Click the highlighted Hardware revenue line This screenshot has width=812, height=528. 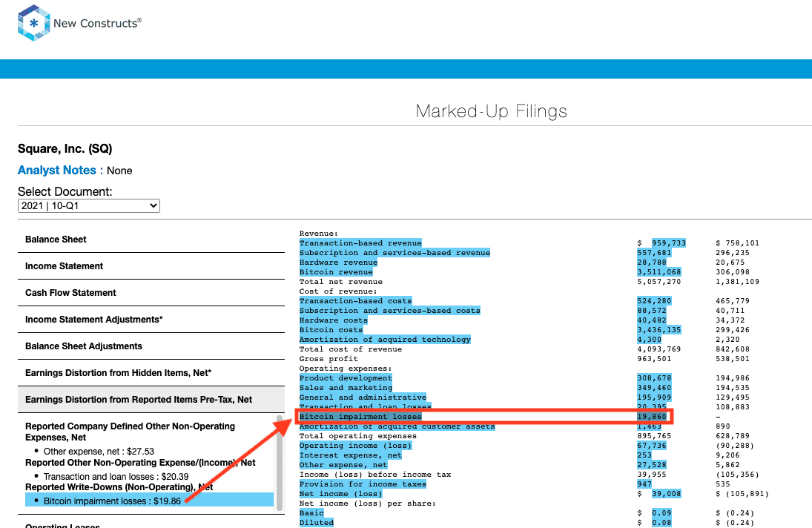(338, 263)
